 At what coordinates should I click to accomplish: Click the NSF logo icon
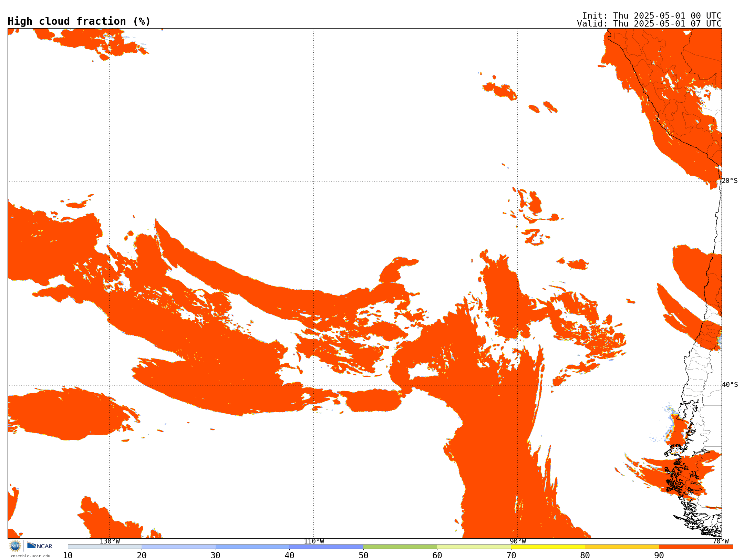pyautogui.click(x=15, y=546)
